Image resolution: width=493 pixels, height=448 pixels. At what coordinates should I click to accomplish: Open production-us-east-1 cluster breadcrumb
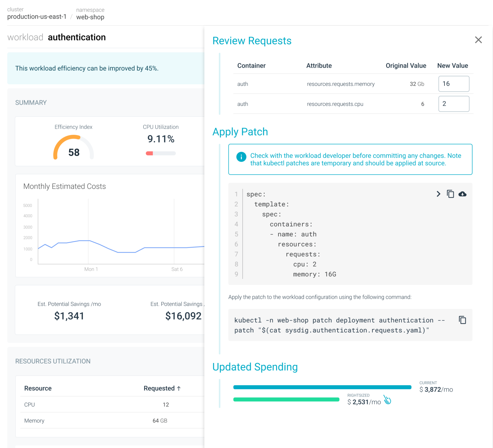click(x=37, y=17)
